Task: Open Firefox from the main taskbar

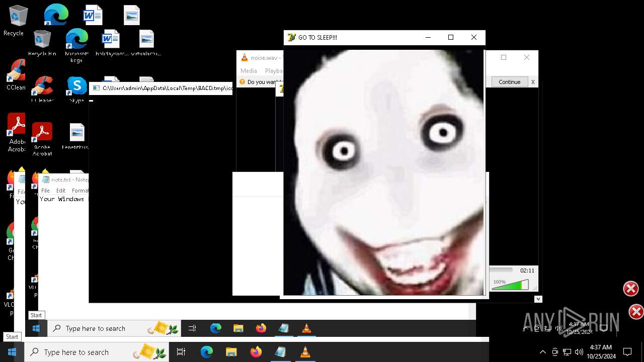Action: point(256,352)
